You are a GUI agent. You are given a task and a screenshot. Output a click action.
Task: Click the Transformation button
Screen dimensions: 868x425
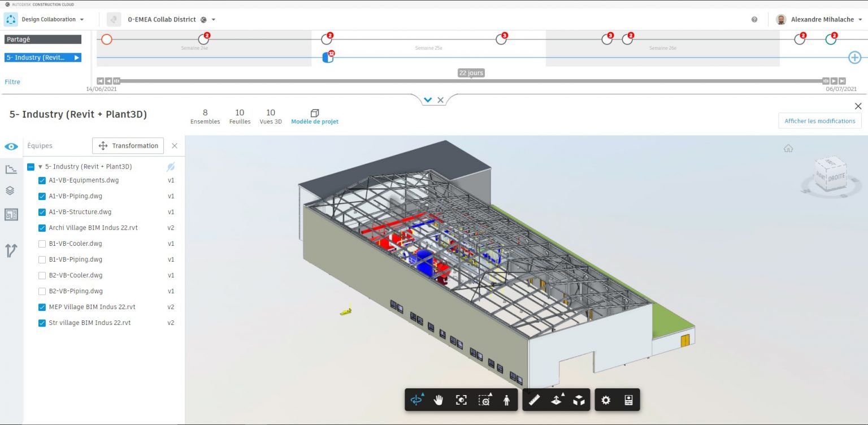click(x=128, y=146)
